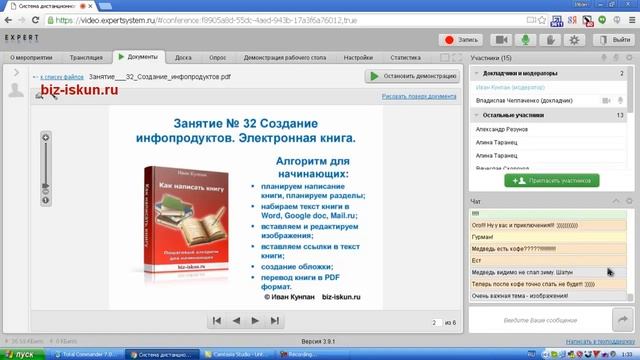Viewport: 640px width, 360px height.
Task: Click chat message 'Гурман!'
Action: tap(548, 237)
